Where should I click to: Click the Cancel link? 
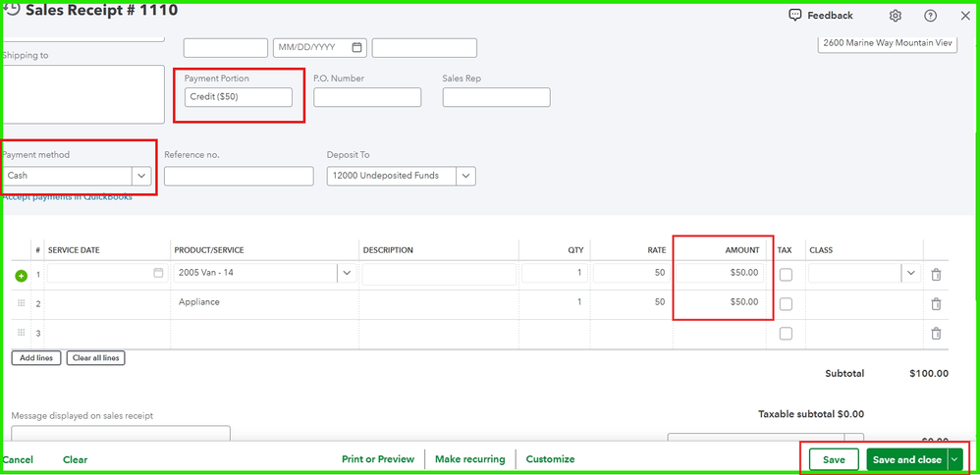18,459
